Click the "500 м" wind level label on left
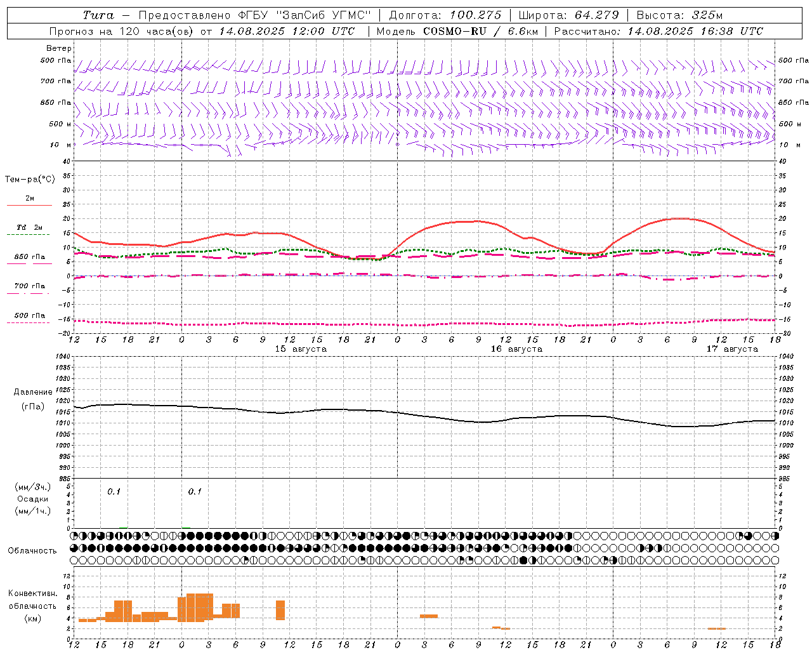Viewport: 812px width, 650px height. 60,124
